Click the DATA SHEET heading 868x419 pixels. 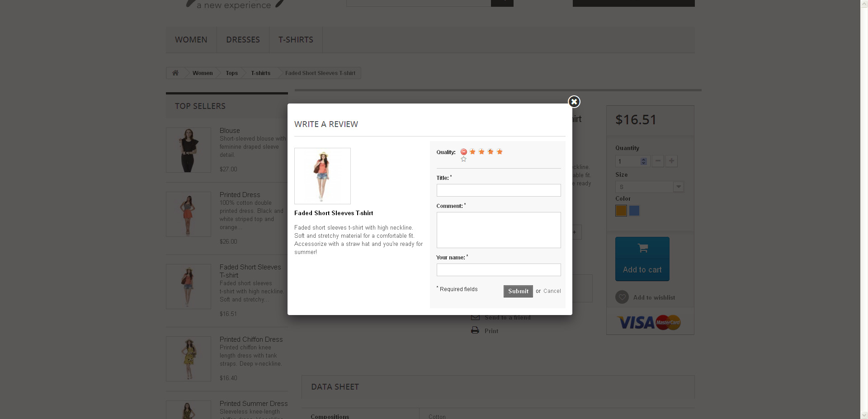[x=335, y=387]
